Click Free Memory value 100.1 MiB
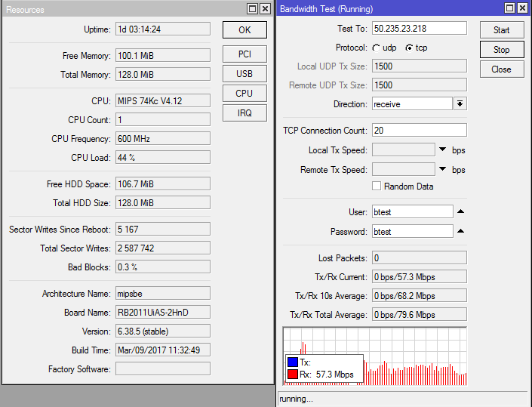This screenshot has width=532, height=407. pyautogui.click(x=163, y=55)
